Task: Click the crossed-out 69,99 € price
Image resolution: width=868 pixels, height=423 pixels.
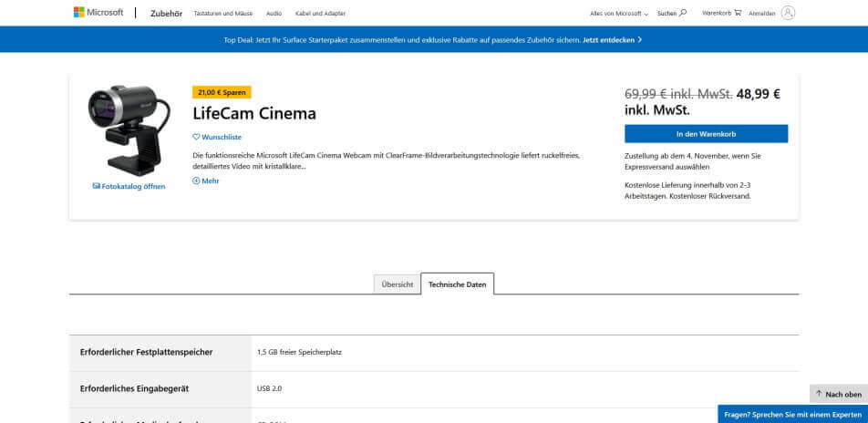Action: point(678,94)
